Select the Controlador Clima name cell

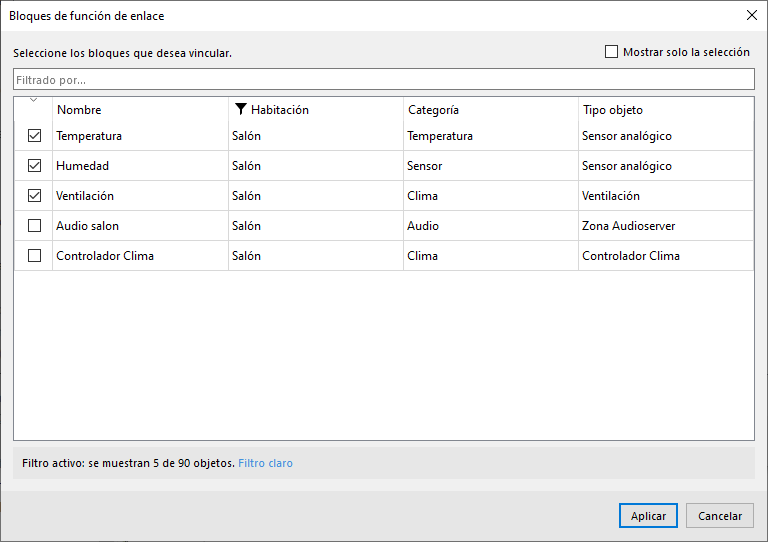point(105,256)
